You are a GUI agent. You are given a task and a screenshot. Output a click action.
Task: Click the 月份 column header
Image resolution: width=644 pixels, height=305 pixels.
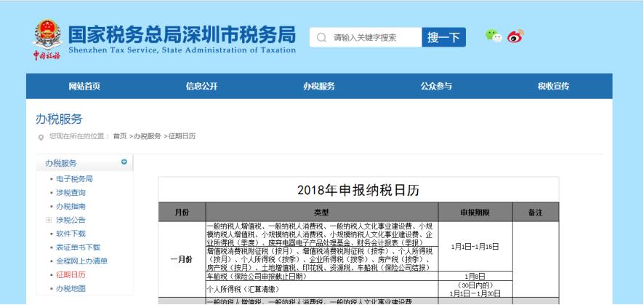182,213
